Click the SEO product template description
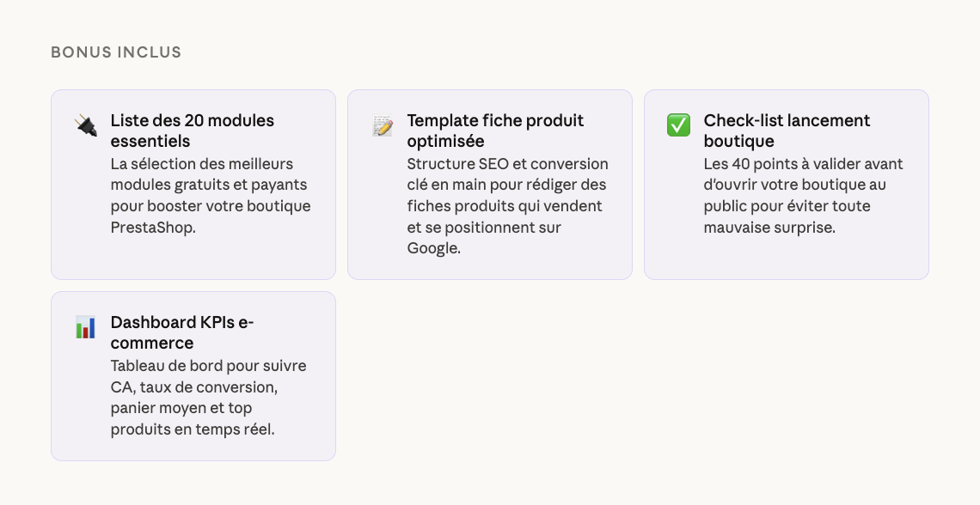Screen dimensions: 980x505 pyautogui.click(x=507, y=206)
